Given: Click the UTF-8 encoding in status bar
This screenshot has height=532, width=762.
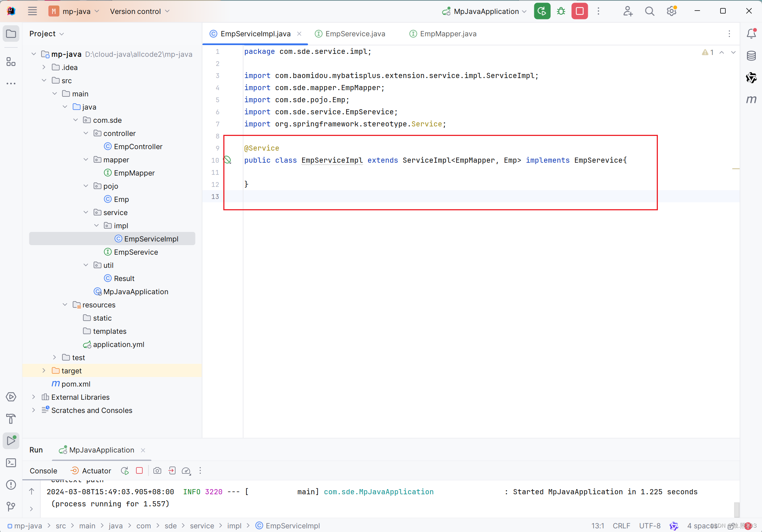Looking at the screenshot, I should [649, 526].
